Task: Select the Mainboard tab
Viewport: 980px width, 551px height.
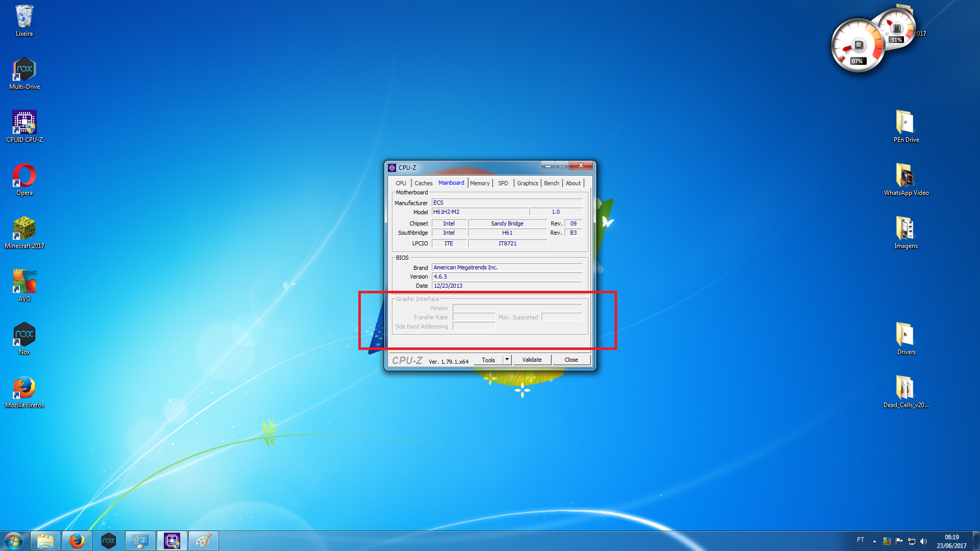Action: coord(451,183)
